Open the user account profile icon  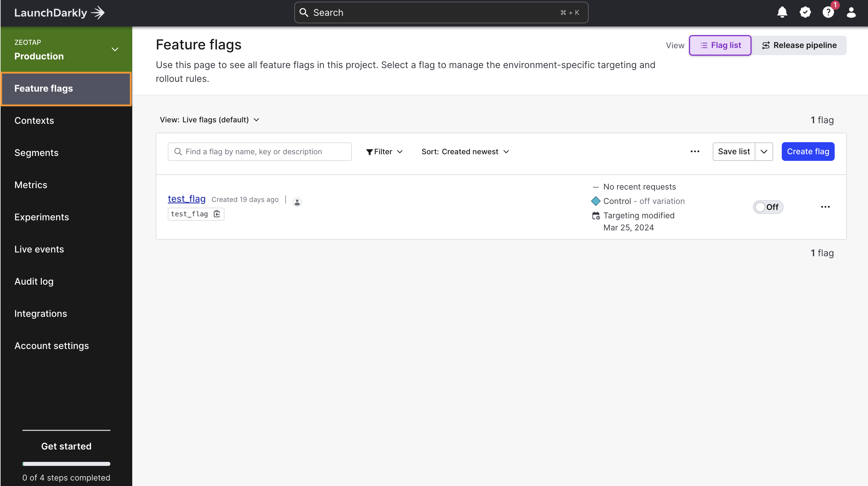pos(851,12)
